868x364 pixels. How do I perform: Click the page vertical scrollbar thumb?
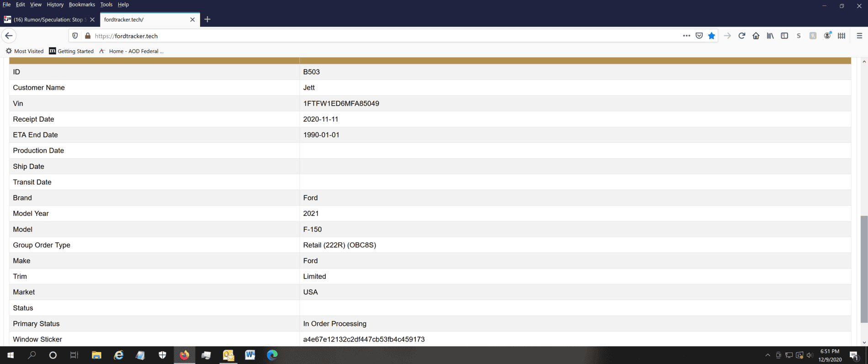(x=863, y=269)
